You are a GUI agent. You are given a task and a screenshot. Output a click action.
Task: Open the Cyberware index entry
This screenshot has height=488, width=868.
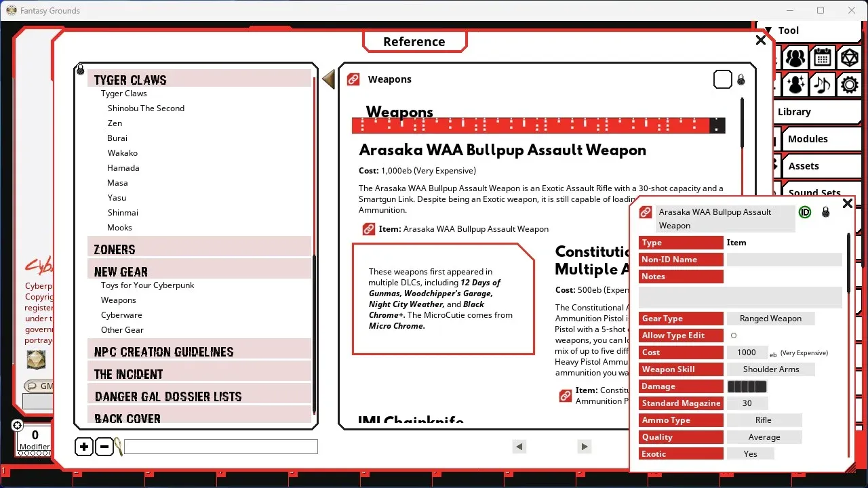(121, 315)
